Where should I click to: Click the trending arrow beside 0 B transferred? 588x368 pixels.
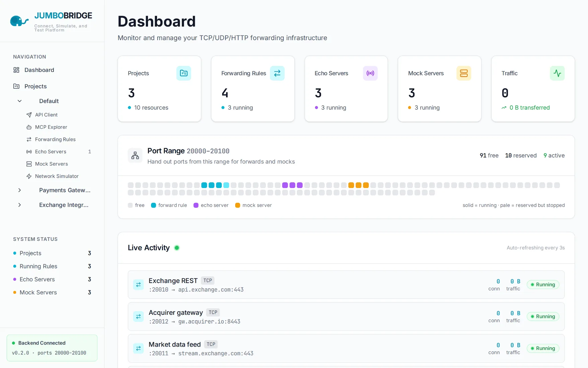tap(504, 108)
